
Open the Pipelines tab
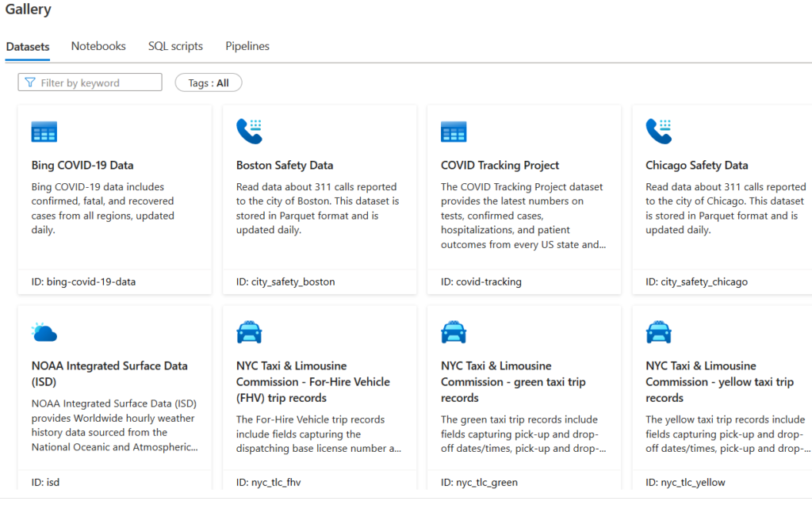tap(247, 46)
